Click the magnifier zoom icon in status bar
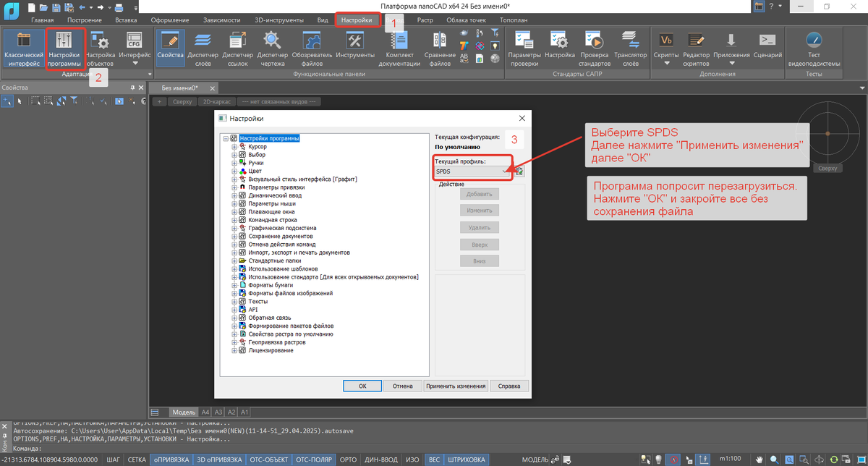This screenshot has width=868, height=466. click(775, 459)
